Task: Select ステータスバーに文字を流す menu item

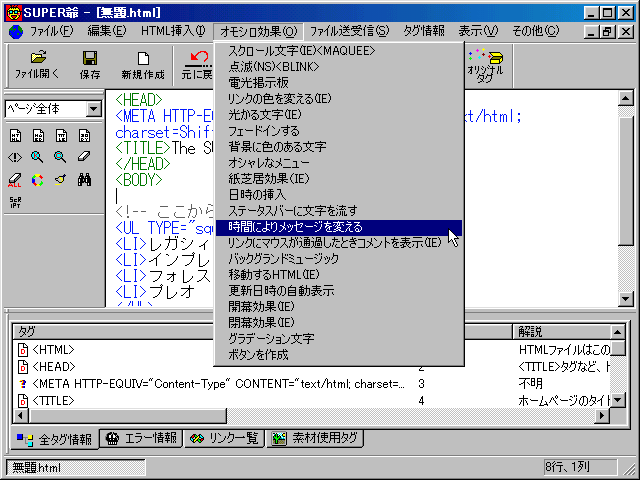Action: click(339, 211)
